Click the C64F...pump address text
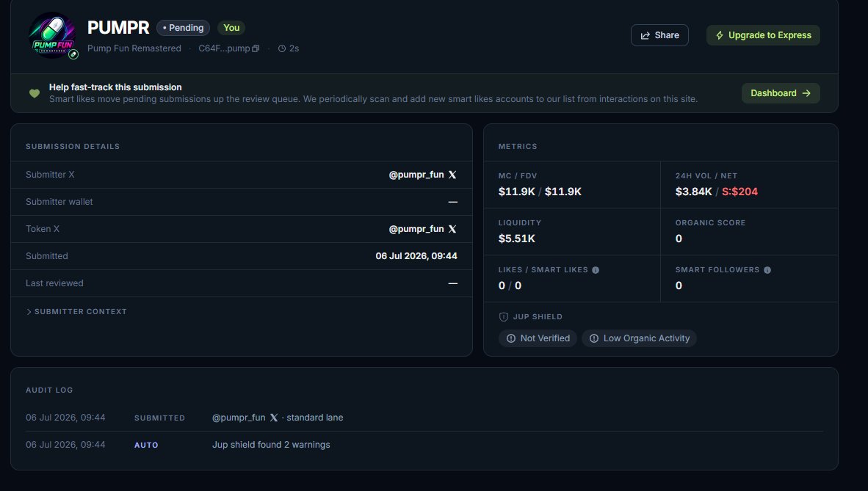Screen dimensions: 868x491 (224, 48)
